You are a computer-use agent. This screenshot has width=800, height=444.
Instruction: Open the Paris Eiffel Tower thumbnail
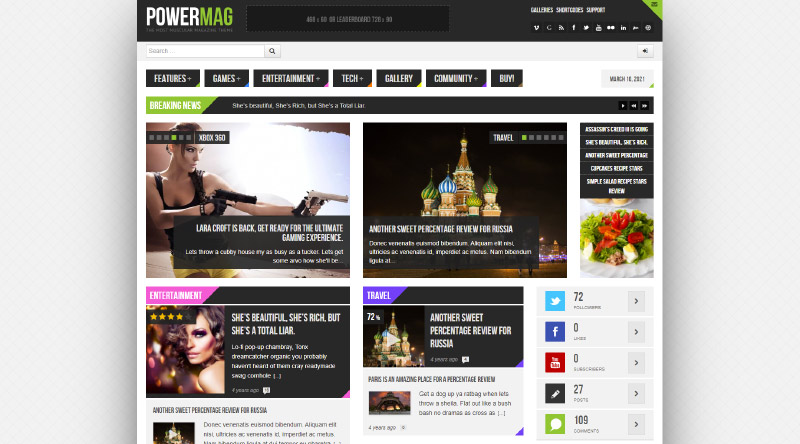(389, 403)
